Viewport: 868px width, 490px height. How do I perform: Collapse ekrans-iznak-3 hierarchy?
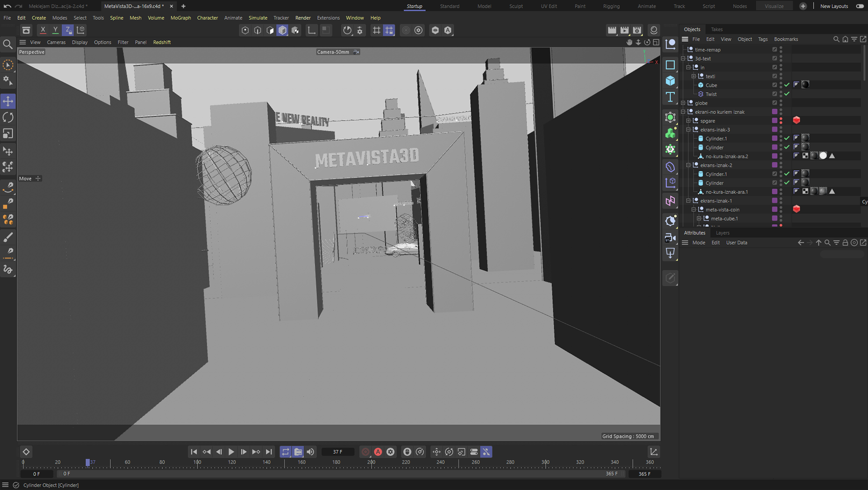pos(689,130)
